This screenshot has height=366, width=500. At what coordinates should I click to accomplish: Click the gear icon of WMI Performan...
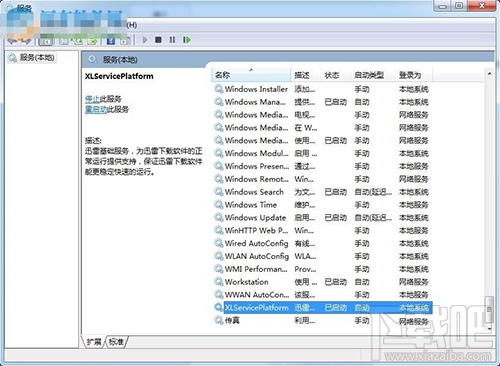[x=219, y=269]
